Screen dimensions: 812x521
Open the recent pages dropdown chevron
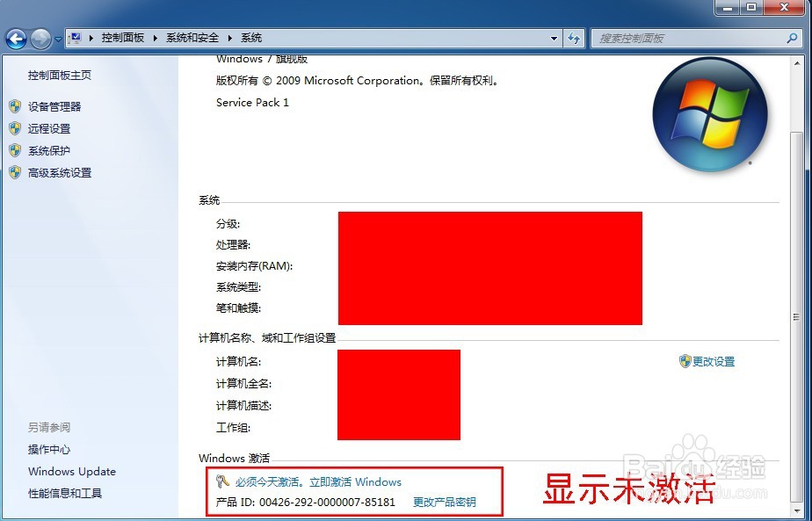[x=58, y=40]
